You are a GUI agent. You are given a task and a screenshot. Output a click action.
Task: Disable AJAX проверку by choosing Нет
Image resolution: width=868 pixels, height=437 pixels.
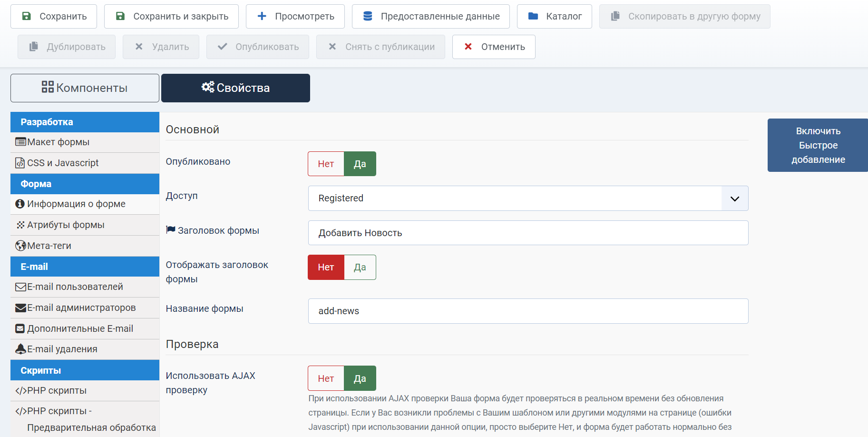click(x=326, y=378)
